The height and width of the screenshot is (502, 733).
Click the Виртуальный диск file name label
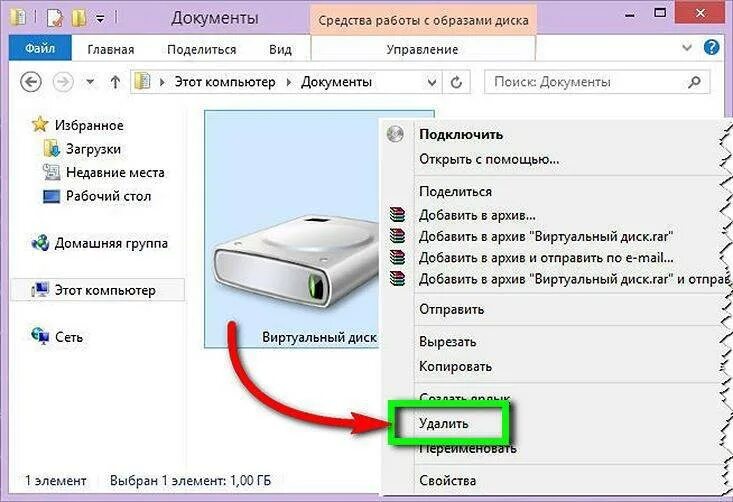pyautogui.click(x=319, y=337)
